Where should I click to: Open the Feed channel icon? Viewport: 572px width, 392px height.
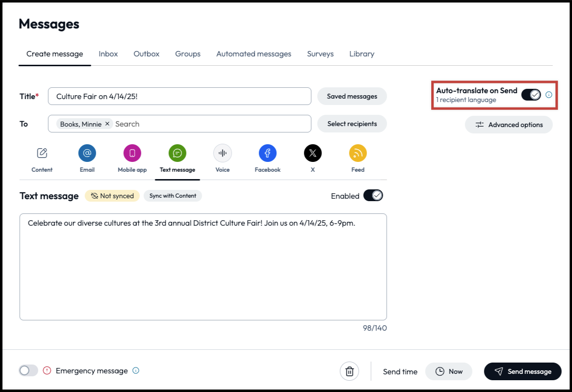[358, 154]
